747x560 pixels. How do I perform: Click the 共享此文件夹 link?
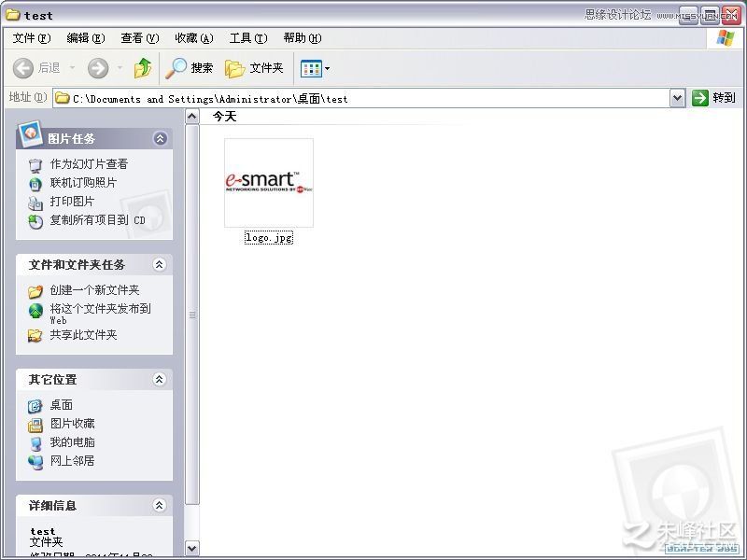(x=83, y=335)
